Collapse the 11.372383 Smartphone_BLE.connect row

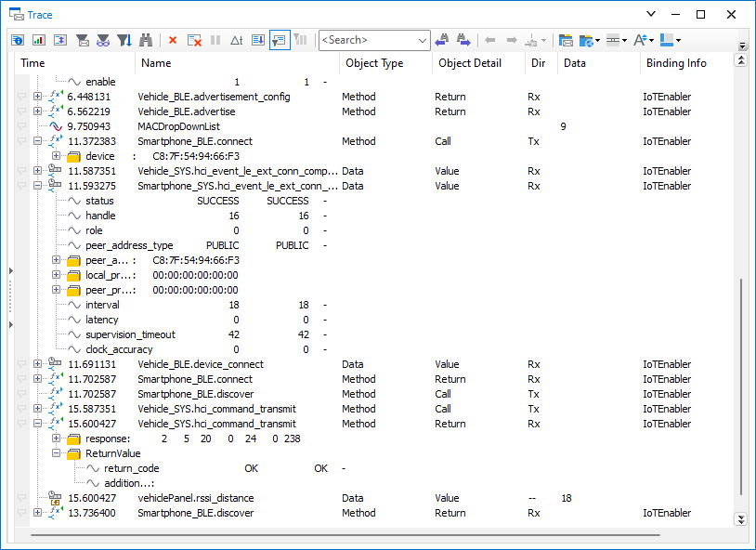click(37, 141)
